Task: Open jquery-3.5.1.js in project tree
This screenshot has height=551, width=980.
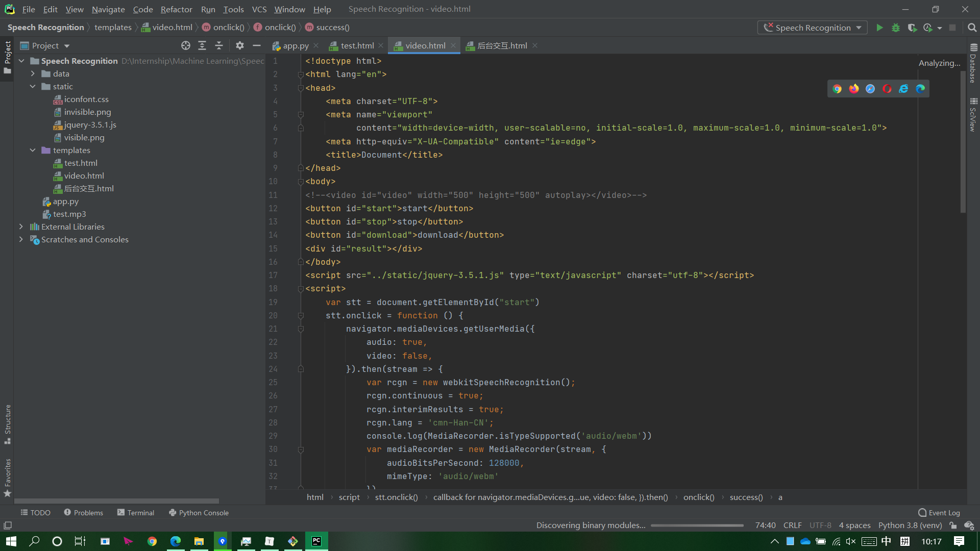Action: [90, 124]
